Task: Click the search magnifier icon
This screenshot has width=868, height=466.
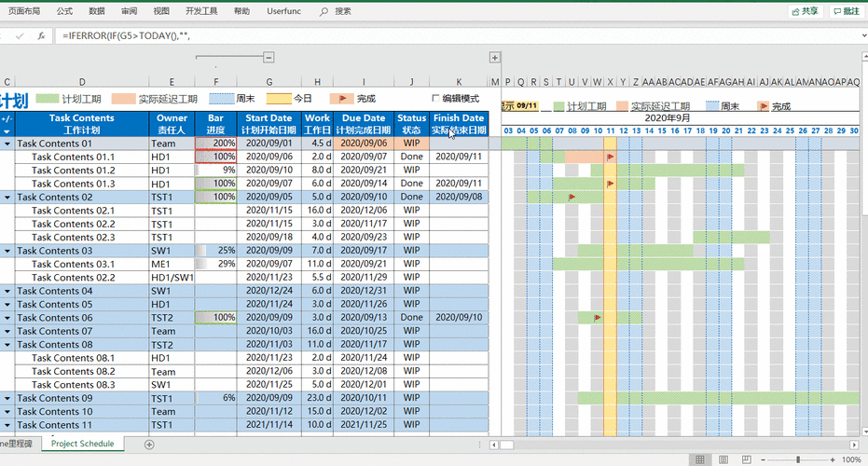Action: [324, 11]
